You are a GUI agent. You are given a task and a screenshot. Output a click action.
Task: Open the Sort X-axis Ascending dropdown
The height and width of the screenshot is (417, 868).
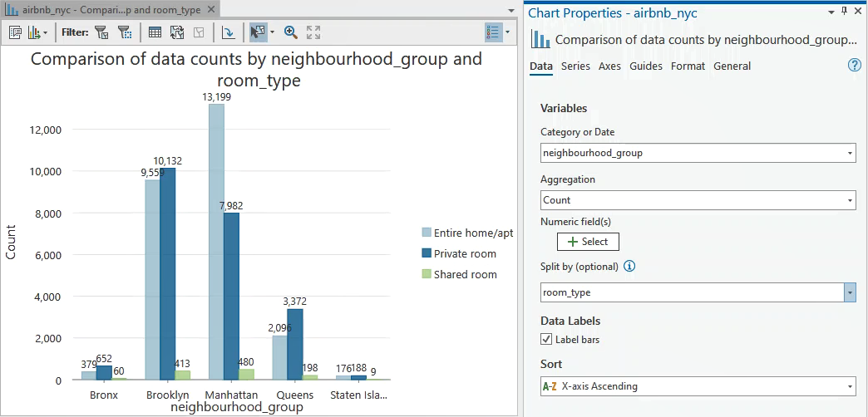(850, 386)
